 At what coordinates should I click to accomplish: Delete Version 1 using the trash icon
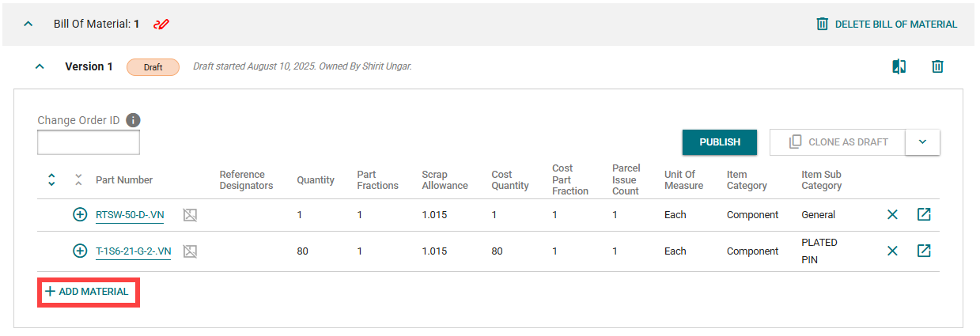coord(937,66)
